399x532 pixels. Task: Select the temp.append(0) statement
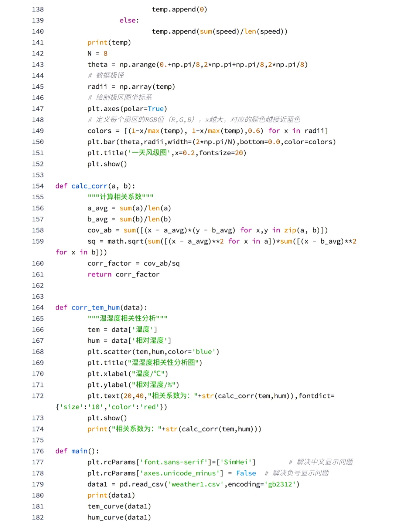pos(180,9)
